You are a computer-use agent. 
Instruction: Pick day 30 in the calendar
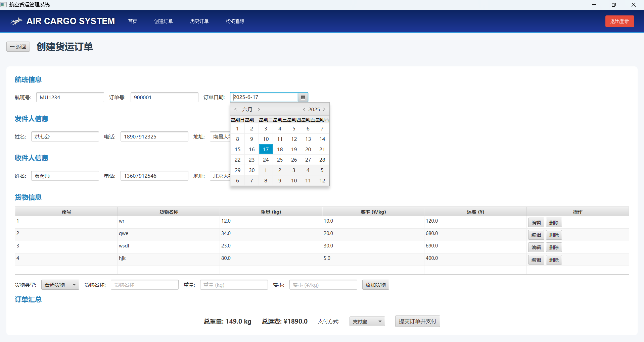(251, 170)
